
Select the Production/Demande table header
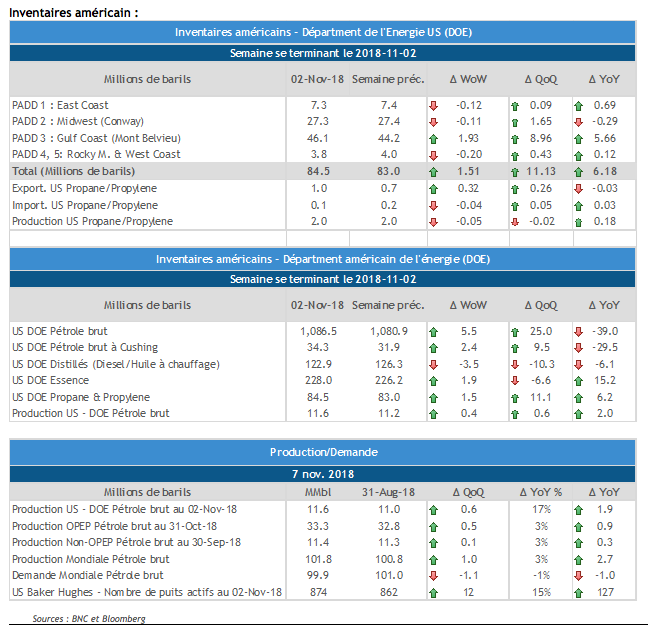pyautogui.click(x=323, y=452)
